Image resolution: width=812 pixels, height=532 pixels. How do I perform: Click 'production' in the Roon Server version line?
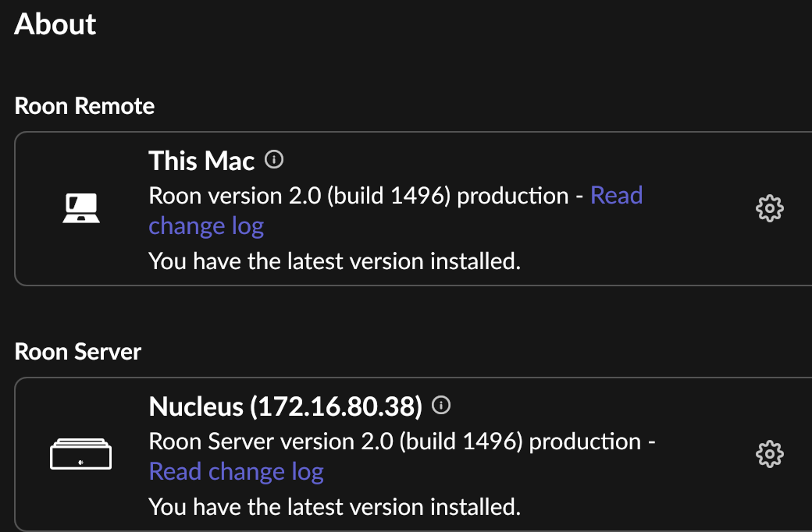[x=585, y=442]
